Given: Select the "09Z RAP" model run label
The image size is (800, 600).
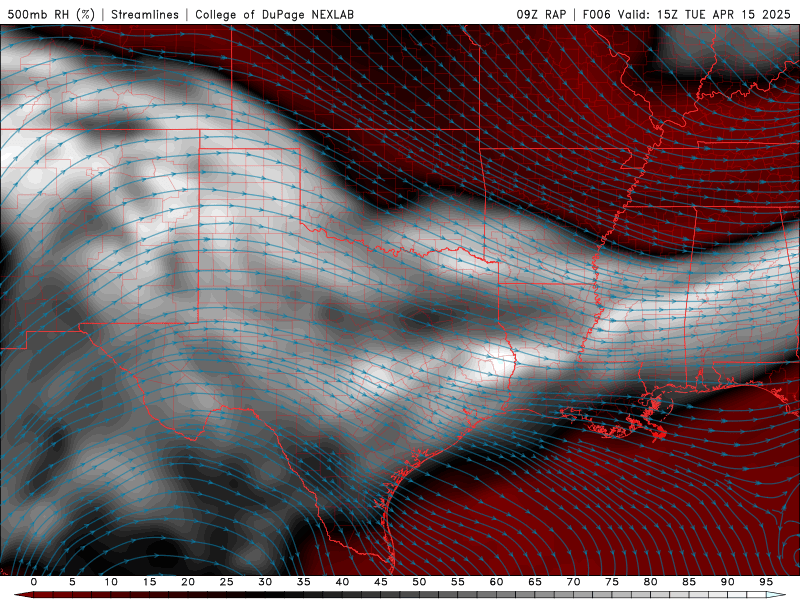Looking at the screenshot, I should tap(541, 14).
